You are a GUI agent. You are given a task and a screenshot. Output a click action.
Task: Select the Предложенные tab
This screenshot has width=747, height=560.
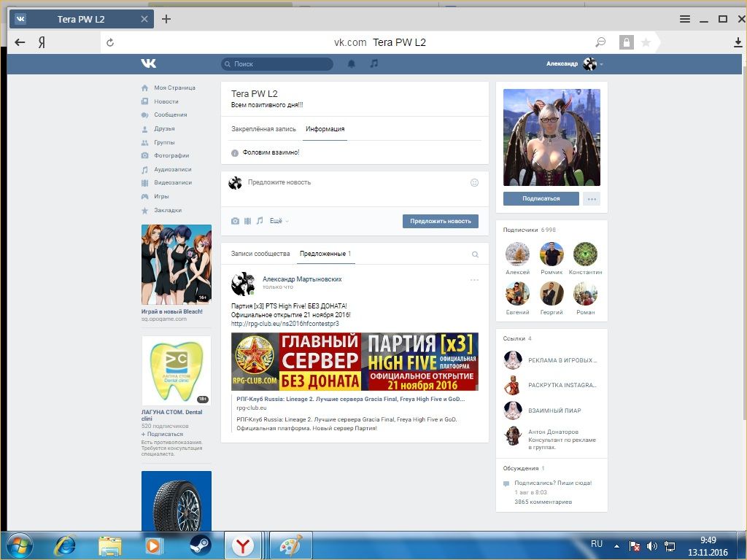coord(325,254)
